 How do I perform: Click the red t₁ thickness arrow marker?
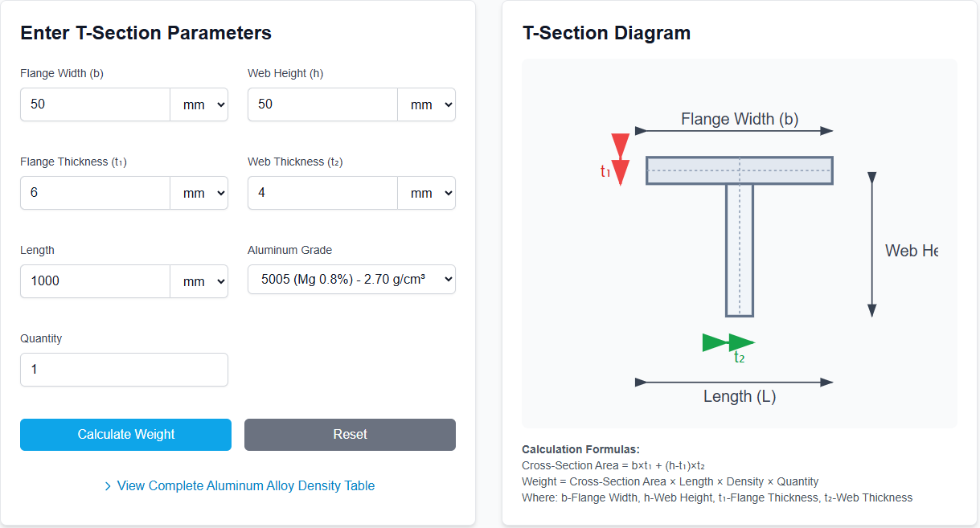(620, 159)
